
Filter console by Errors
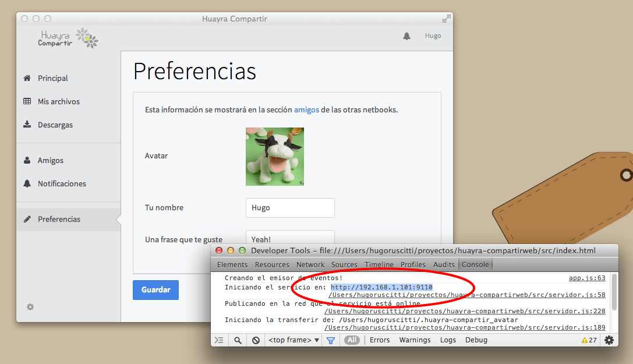click(380, 340)
